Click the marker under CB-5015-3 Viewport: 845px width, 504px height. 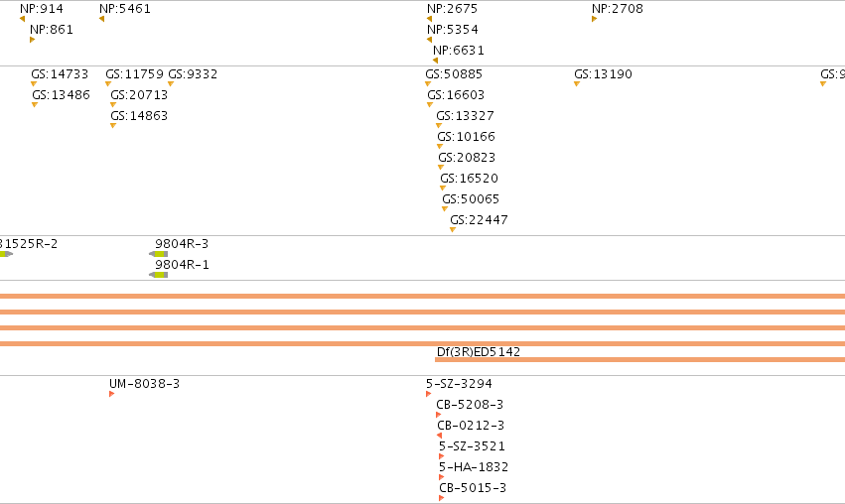(441, 498)
